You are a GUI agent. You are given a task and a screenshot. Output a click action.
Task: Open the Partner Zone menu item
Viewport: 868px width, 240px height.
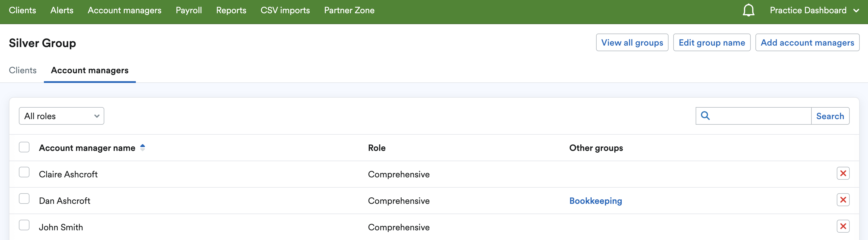tap(349, 10)
